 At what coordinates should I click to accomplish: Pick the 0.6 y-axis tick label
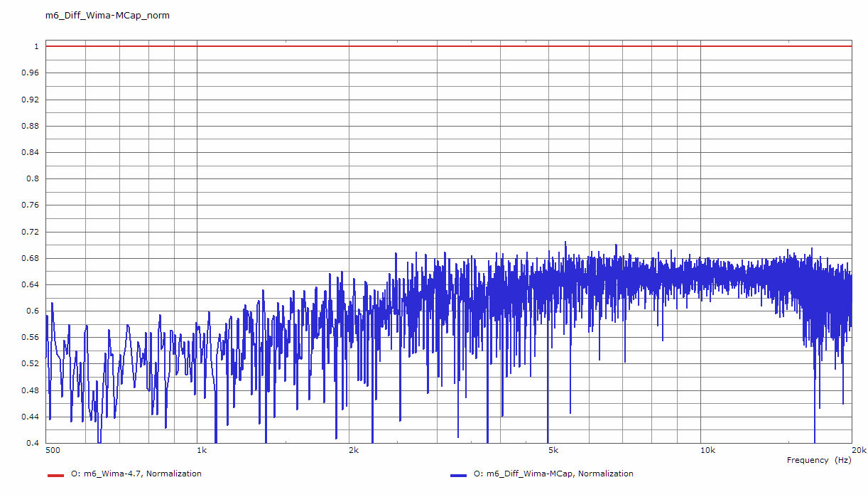pos(32,311)
